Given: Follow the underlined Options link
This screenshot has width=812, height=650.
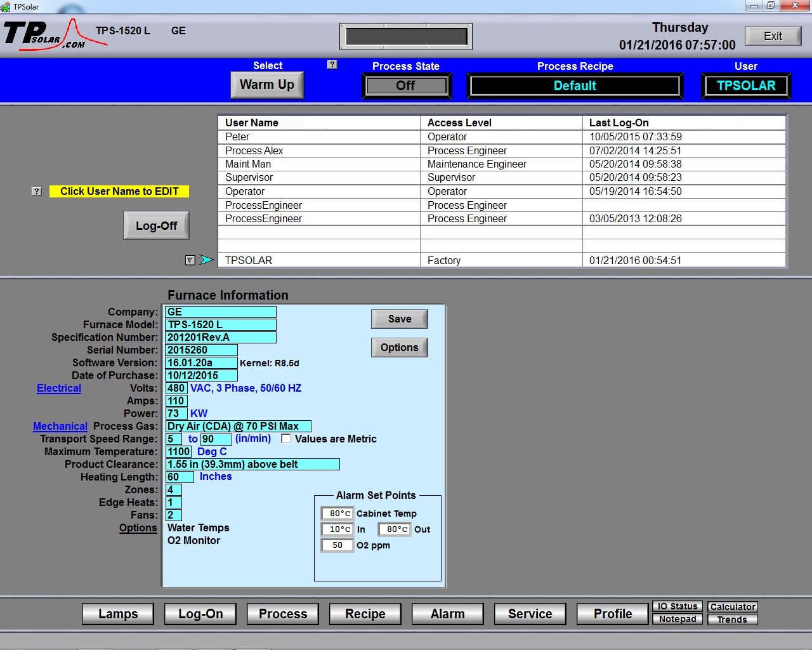Looking at the screenshot, I should coord(138,527).
